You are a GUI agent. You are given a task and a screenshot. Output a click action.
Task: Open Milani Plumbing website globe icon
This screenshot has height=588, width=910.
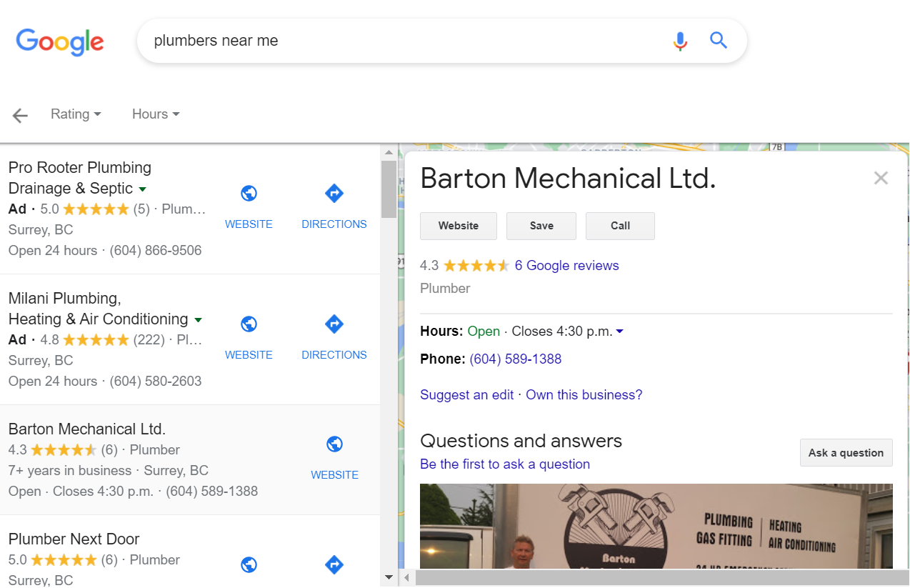coord(249,324)
